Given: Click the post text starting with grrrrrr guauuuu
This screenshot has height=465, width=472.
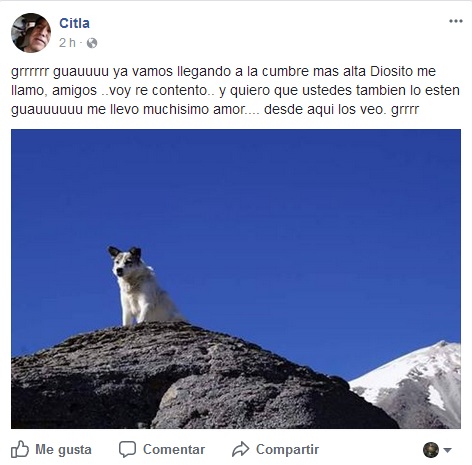Looking at the screenshot, I should (236, 90).
